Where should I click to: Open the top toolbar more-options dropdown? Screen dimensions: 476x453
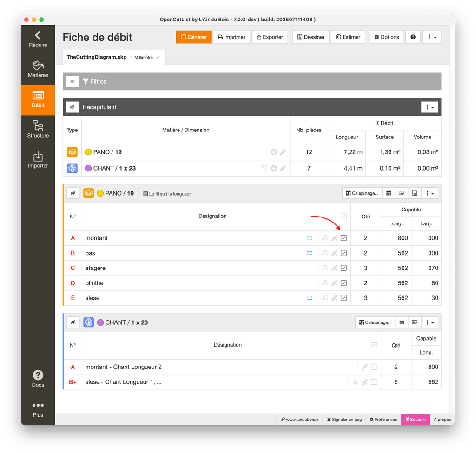pyautogui.click(x=432, y=37)
